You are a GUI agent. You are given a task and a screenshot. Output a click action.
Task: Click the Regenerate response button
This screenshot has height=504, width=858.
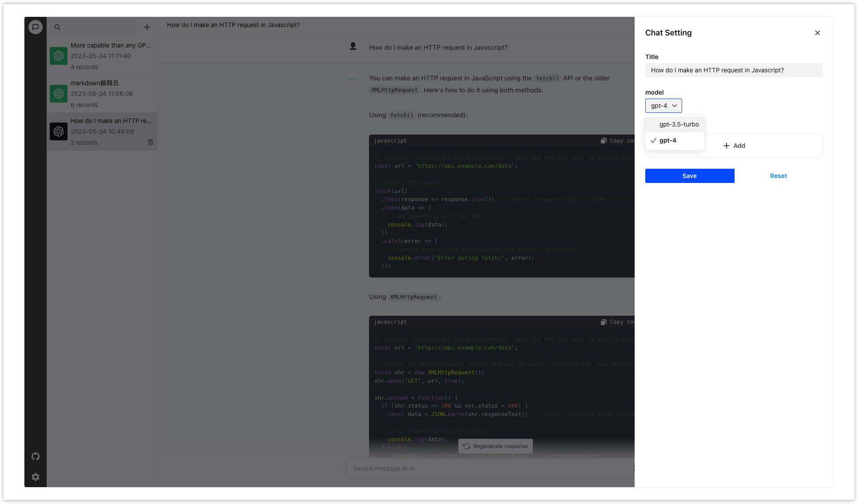(496, 446)
